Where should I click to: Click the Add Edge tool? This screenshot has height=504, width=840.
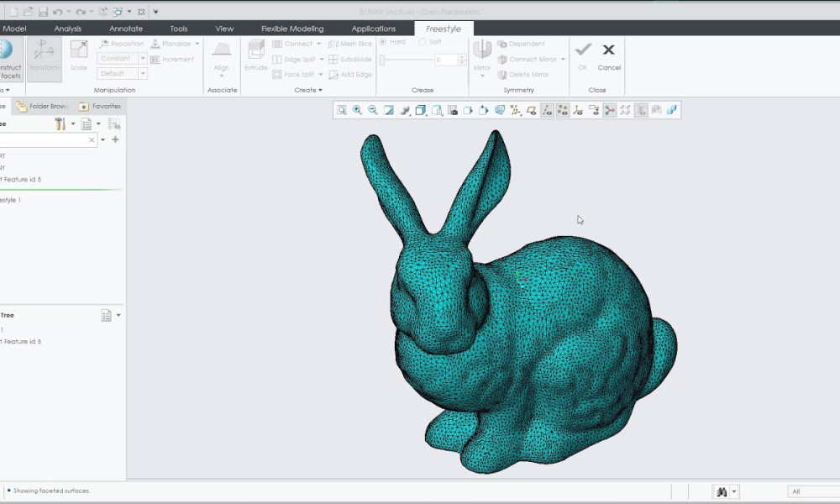pos(350,75)
